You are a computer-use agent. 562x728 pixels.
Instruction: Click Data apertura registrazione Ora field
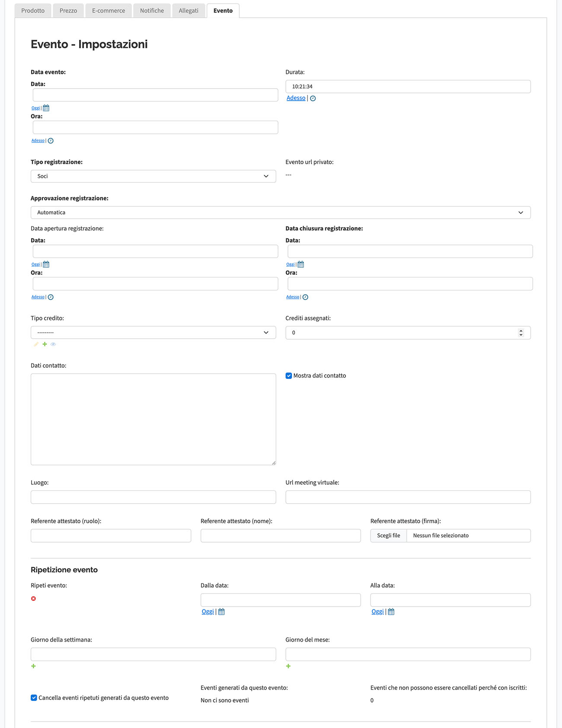point(156,284)
